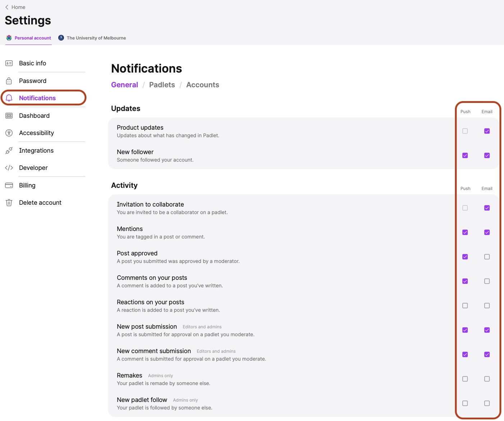The height and width of the screenshot is (421, 504).
Task: Click the Activity section heading
Action: (x=124, y=185)
